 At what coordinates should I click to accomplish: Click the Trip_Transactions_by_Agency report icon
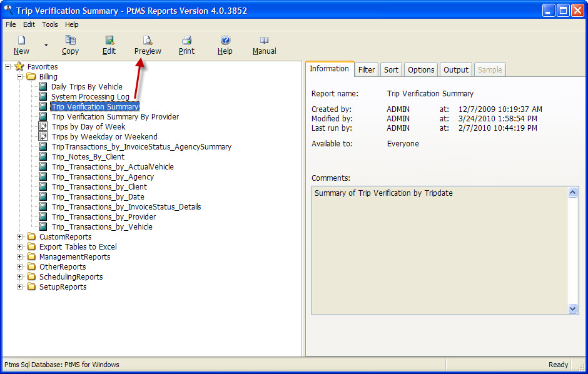43,177
